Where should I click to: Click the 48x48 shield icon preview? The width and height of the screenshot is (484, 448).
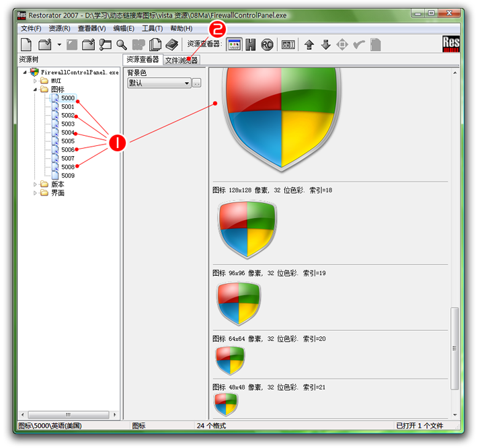click(226, 405)
